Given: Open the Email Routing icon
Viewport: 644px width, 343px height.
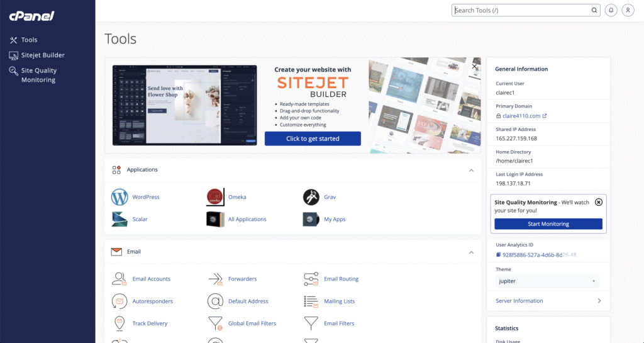Looking at the screenshot, I should pos(311,279).
